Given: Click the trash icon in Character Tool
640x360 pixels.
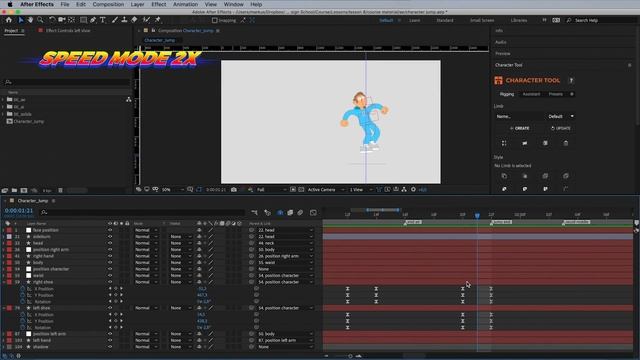Looking at the screenshot, I should (566, 143).
